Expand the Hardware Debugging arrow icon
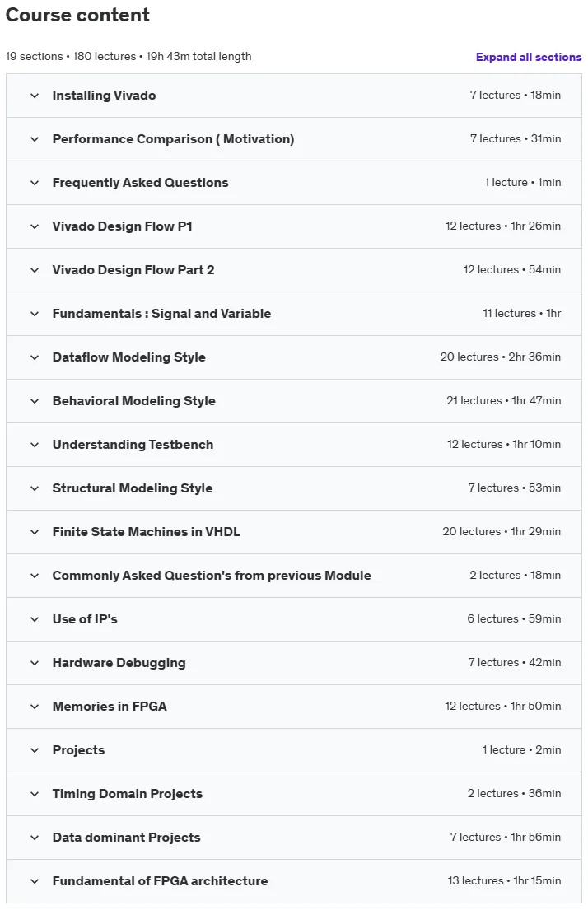The width and height of the screenshot is (588, 910). pos(35,663)
